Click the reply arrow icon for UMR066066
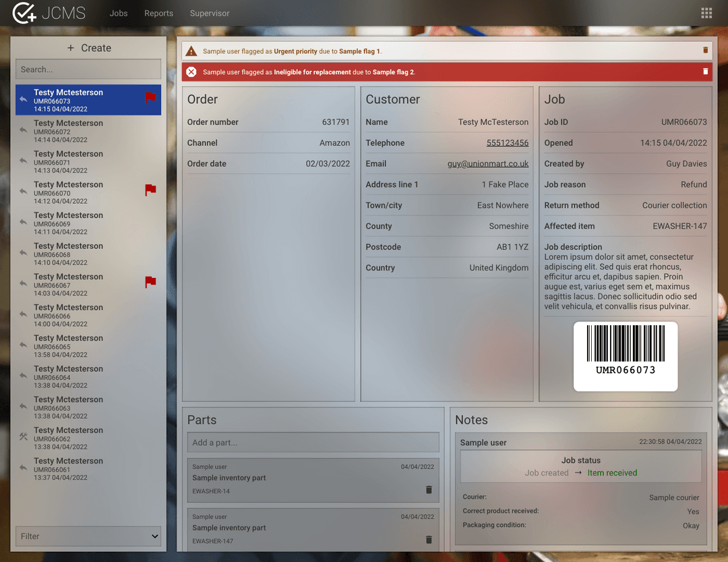 (x=23, y=314)
